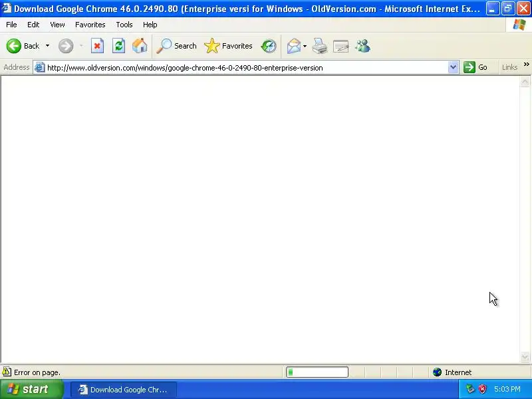Open the Windows start menu
Viewport: 532px width, 399px height.
pos(32,389)
